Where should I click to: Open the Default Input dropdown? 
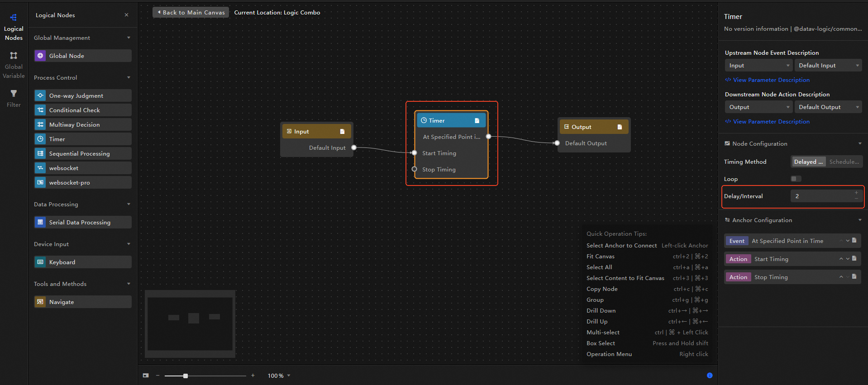(x=828, y=66)
